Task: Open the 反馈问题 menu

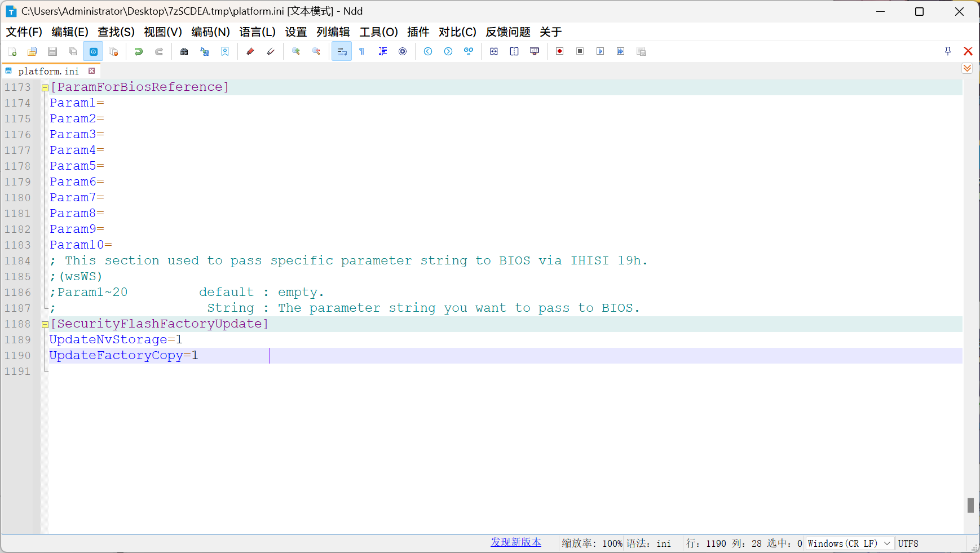Action: coord(508,32)
